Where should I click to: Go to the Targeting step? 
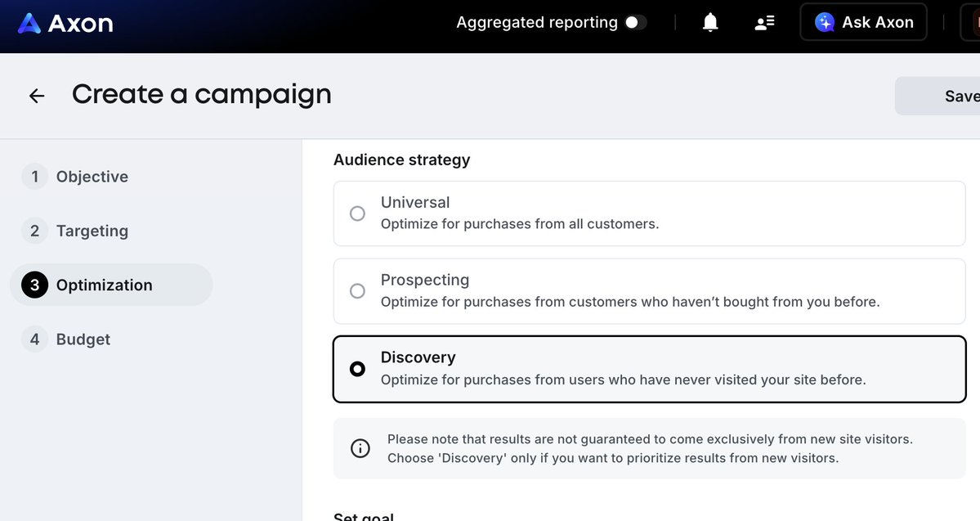click(92, 231)
